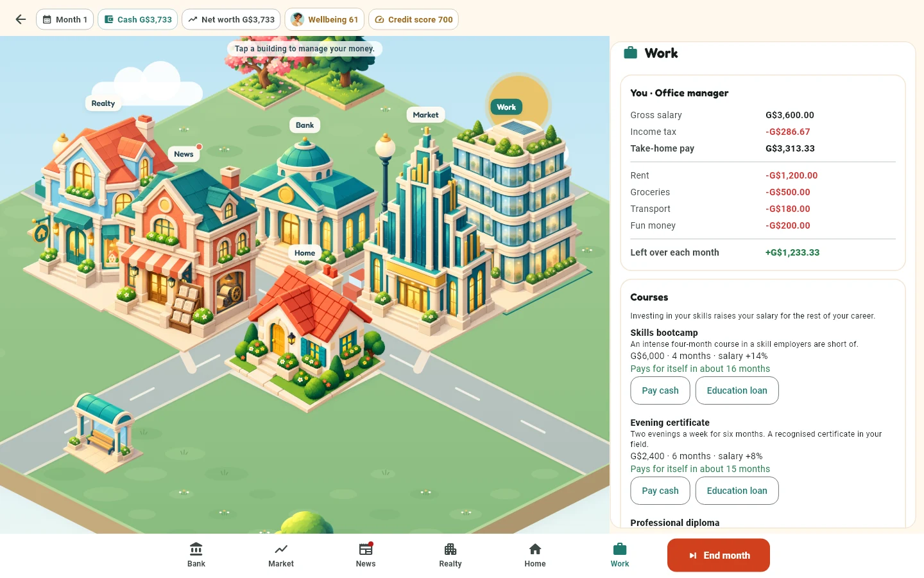
Task: Click the avatar in Wellbeing chip
Action: coord(297,19)
